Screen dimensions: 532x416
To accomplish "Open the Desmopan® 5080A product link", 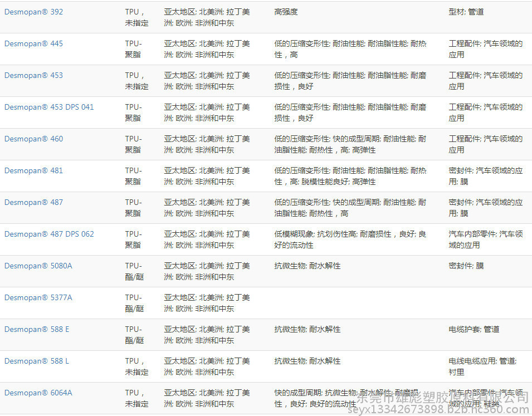I will coord(38,266).
